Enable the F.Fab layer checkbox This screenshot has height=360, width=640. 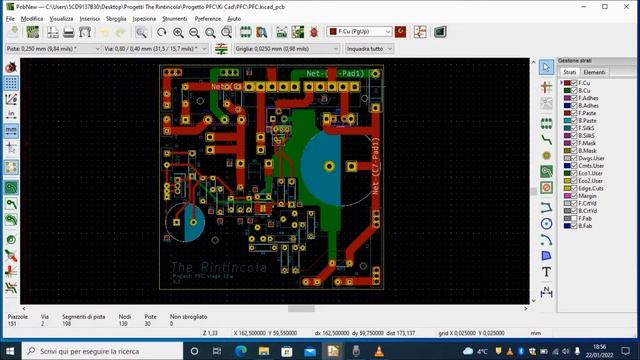pos(574,218)
